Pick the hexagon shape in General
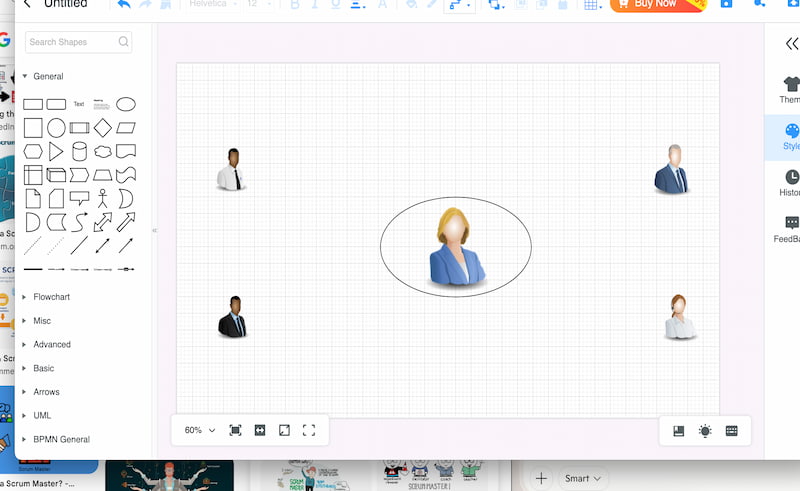800x491 pixels. tap(33, 151)
